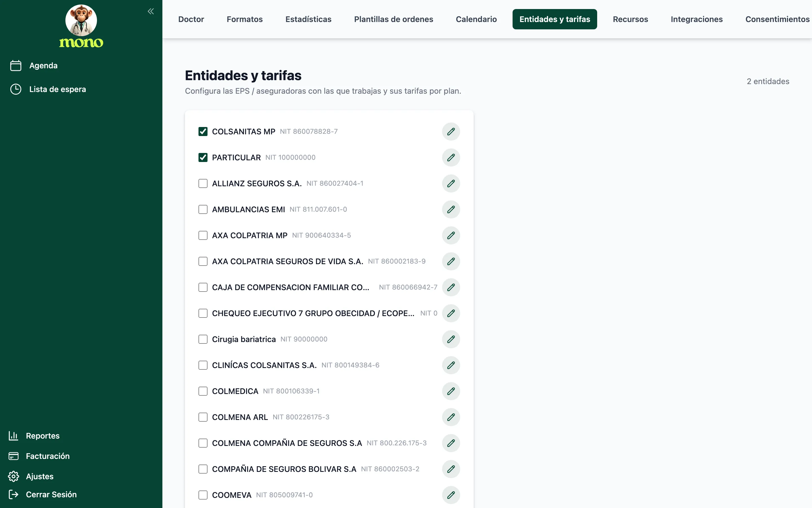
Task: Uncheck the COLSANITAS MP checkbox
Action: coord(203,131)
